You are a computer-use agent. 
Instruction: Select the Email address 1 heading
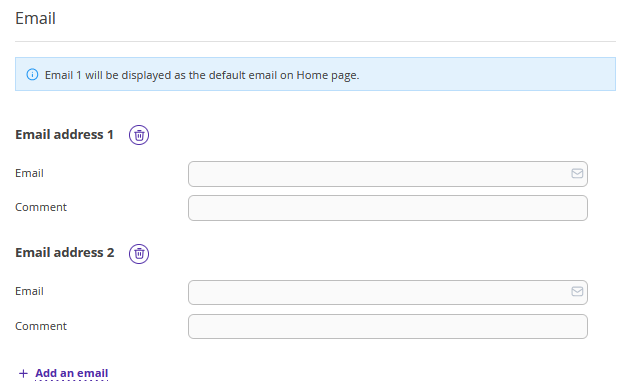[64, 135]
